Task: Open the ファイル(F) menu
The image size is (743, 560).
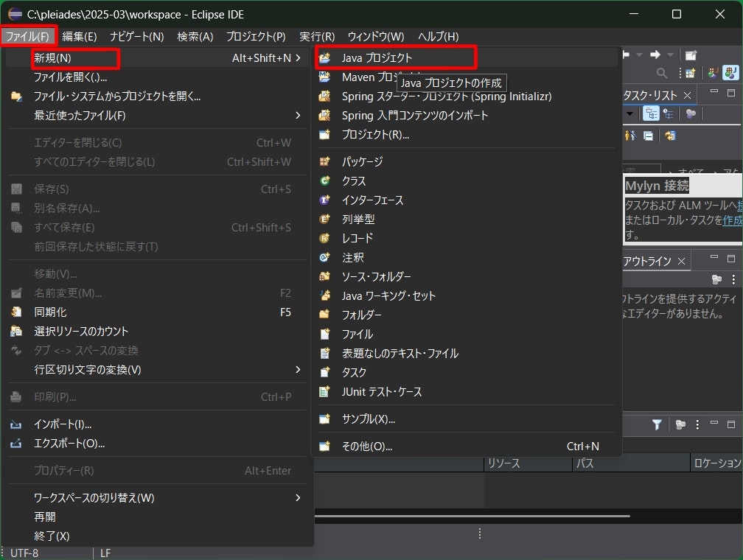Action: point(27,37)
